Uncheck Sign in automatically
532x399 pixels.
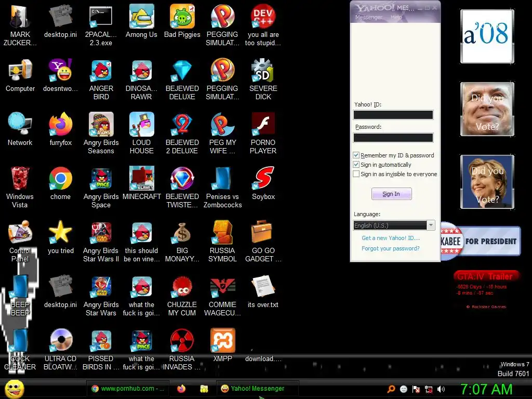(x=356, y=165)
